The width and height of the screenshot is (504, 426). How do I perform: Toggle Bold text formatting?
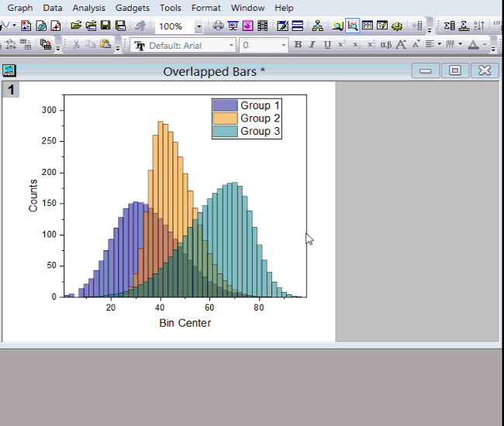pos(298,45)
